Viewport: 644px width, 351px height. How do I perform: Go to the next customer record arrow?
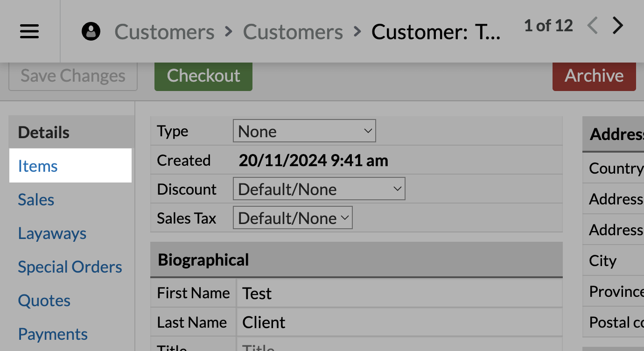(x=618, y=26)
